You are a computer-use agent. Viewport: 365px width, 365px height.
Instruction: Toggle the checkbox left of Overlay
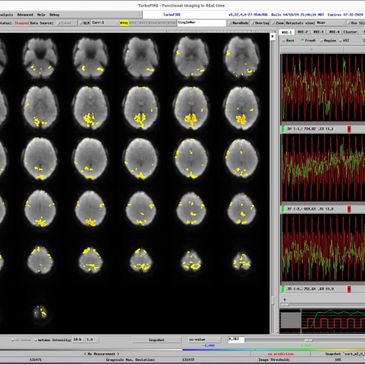point(240,23)
